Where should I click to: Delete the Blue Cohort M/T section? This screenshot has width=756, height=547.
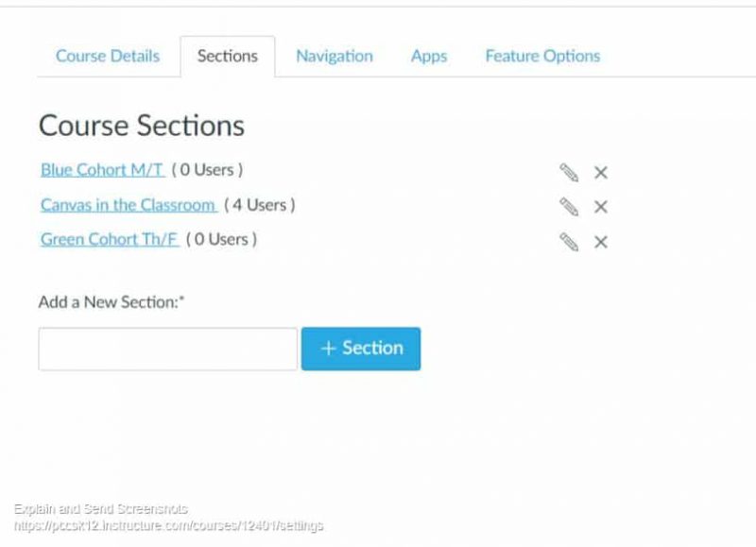tap(601, 172)
